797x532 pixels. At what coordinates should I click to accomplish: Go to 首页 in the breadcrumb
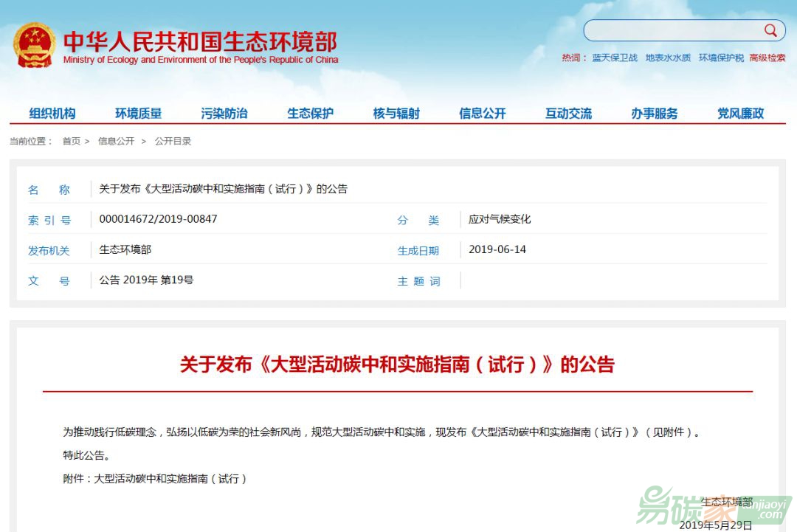coord(72,141)
